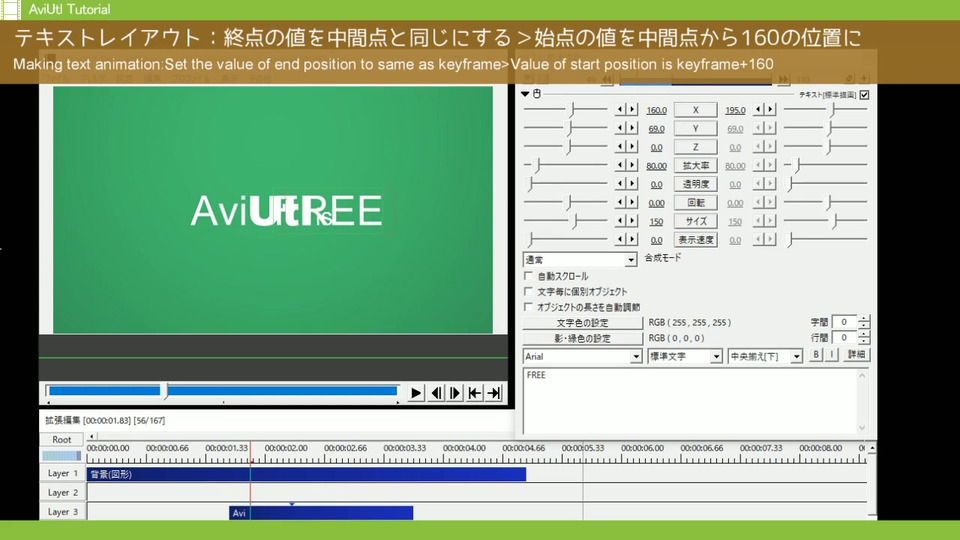
Task: Click the 拡大率 parameter button
Action: pyautogui.click(x=696, y=165)
